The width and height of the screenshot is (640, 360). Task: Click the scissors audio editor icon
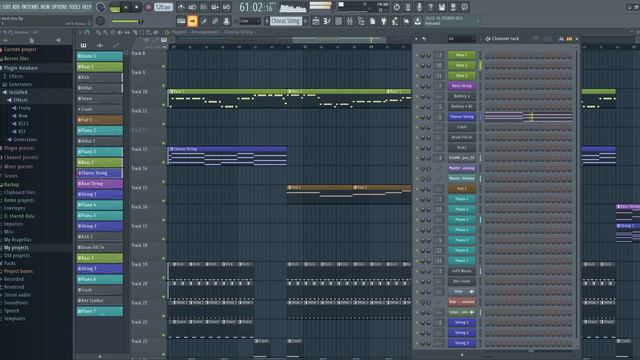tap(408, 7)
